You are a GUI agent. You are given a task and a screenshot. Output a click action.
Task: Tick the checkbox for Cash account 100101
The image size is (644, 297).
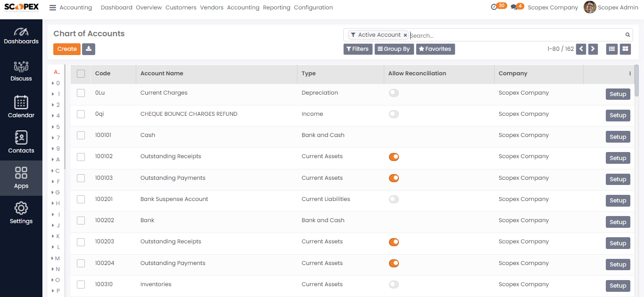tap(81, 136)
